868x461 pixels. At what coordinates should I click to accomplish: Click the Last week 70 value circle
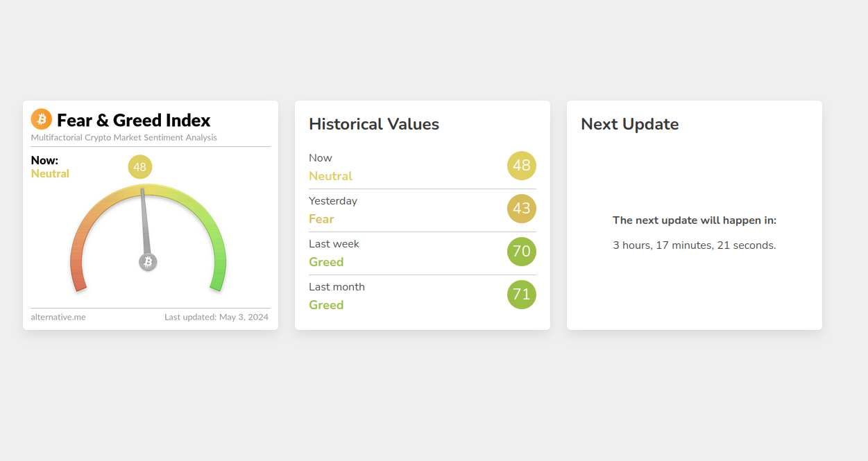click(x=522, y=252)
